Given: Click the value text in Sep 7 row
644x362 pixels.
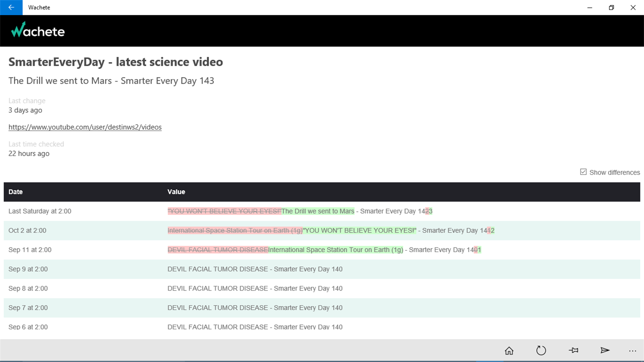Looking at the screenshot, I should [x=255, y=307].
